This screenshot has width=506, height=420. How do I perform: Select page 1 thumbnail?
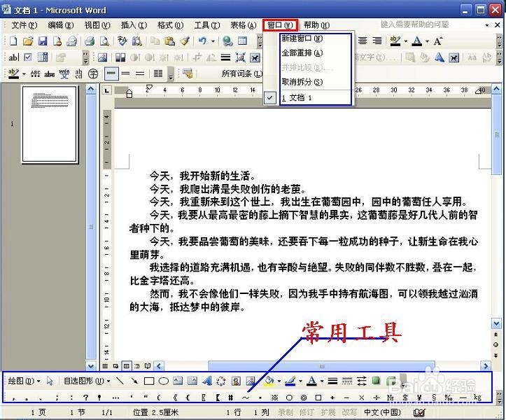pos(50,124)
